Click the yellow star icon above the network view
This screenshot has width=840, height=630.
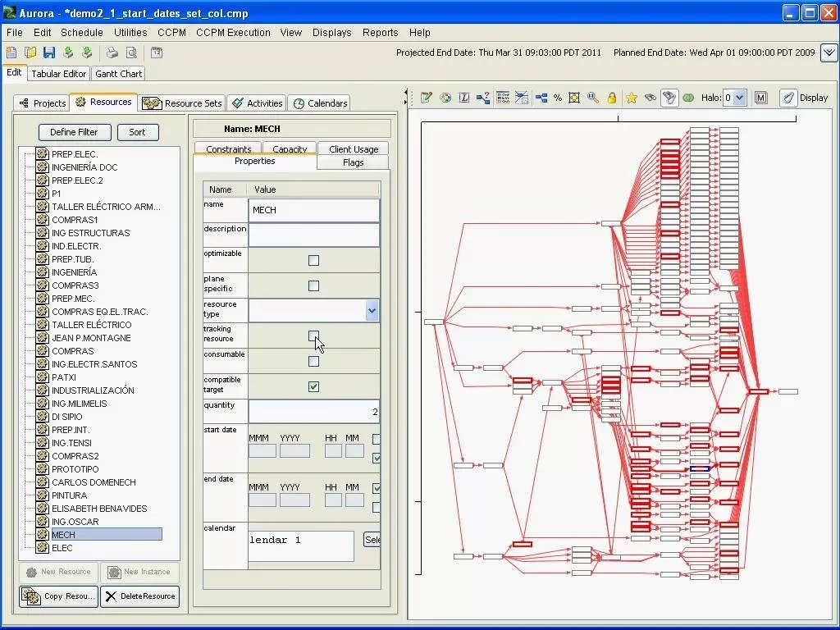(631, 97)
